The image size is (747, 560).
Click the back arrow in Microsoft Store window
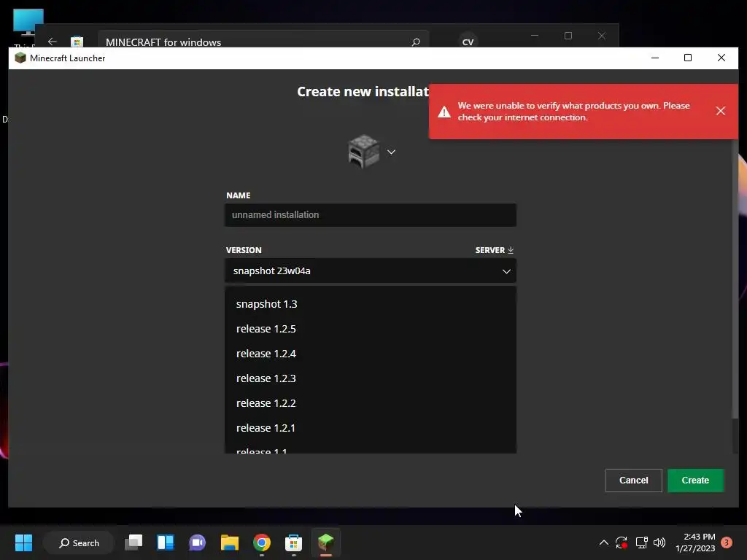(53, 42)
